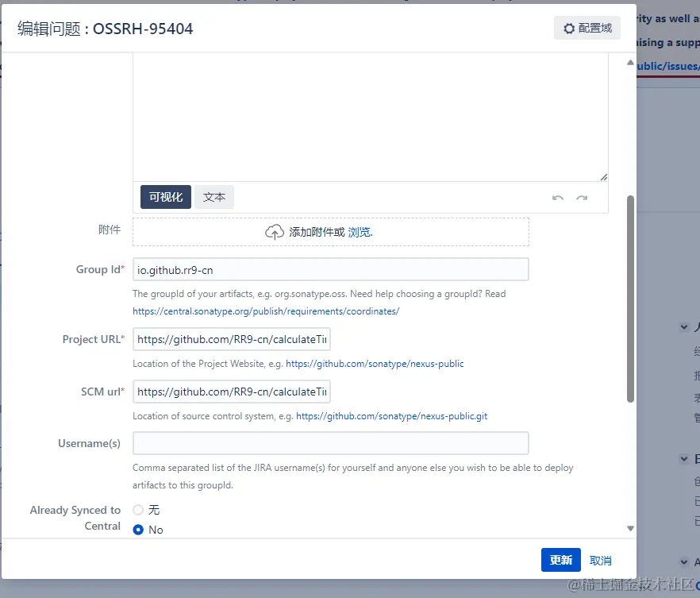This screenshot has width=700, height=598.
Task: Open the nexus-public.git example link
Action: click(x=391, y=416)
